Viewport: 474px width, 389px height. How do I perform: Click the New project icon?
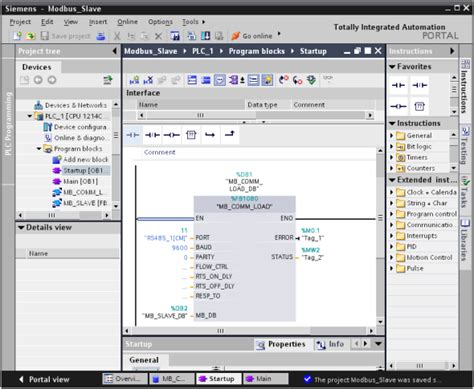coord(17,36)
